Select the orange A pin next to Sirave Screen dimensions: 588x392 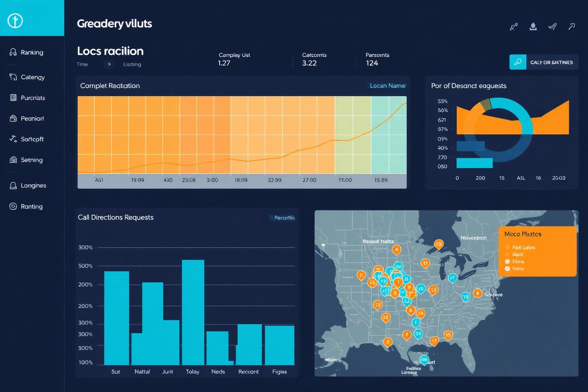coord(477,293)
